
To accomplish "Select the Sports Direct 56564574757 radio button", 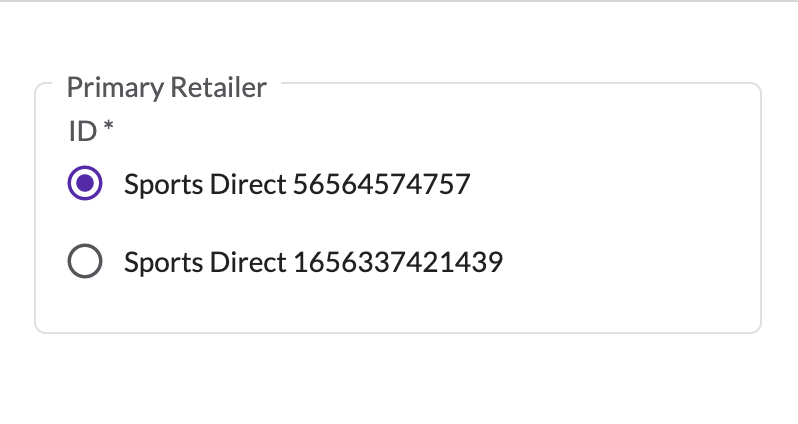I will [85, 183].
